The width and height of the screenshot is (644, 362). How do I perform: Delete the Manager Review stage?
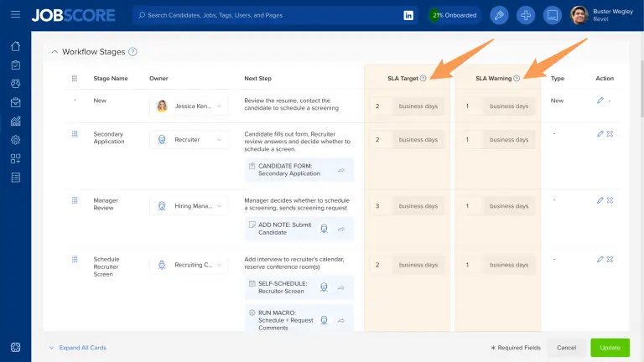[610, 200]
